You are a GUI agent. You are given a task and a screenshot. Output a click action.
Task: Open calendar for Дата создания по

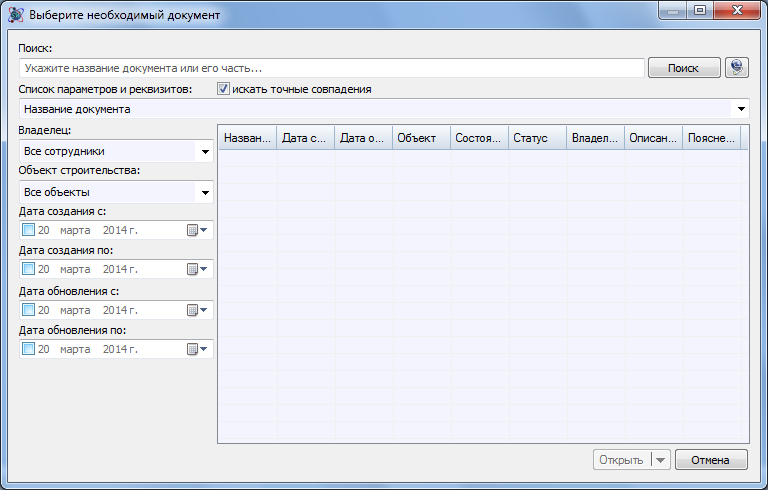(x=198, y=269)
